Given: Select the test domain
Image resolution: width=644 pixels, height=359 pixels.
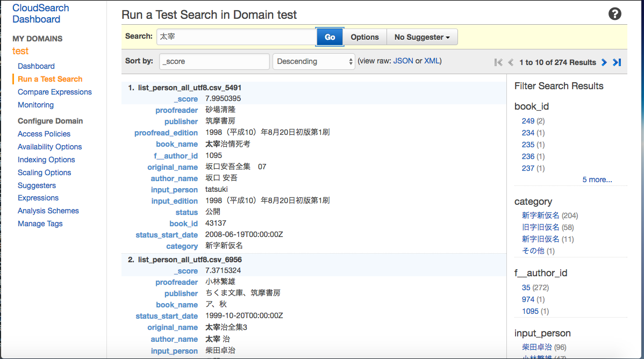Looking at the screenshot, I should (20, 51).
